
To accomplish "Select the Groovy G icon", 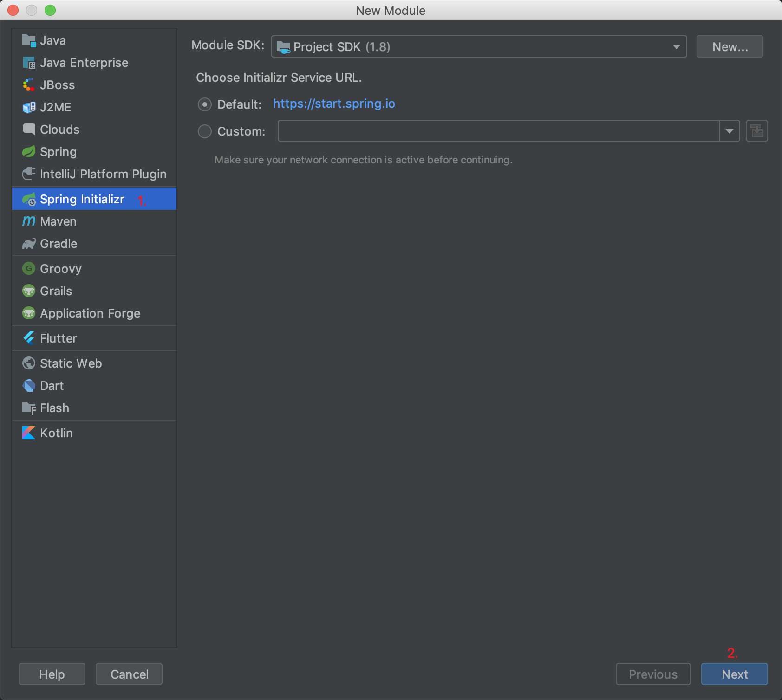I will [29, 268].
